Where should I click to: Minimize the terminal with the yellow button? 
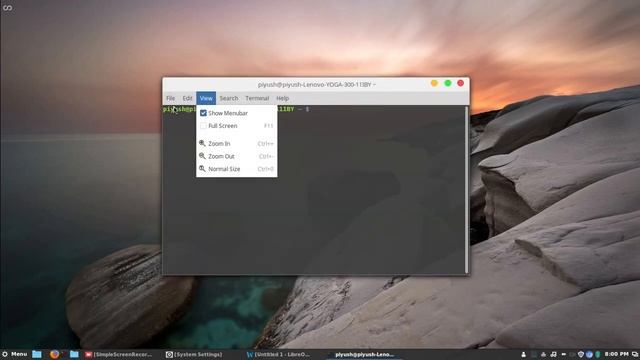pyautogui.click(x=434, y=83)
